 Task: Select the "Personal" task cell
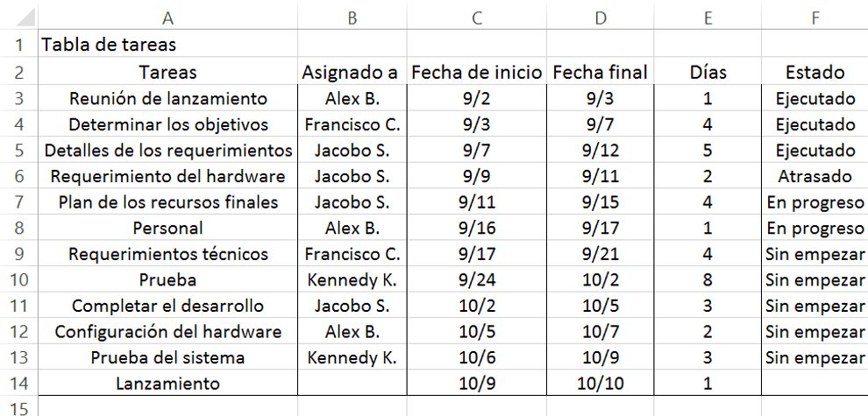pos(167,229)
